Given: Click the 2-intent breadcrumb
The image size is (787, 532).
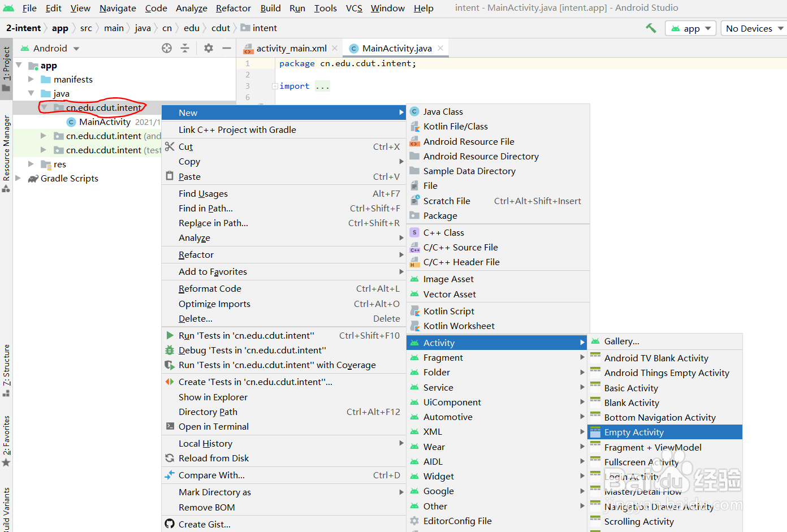Looking at the screenshot, I should [x=24, y=28].
